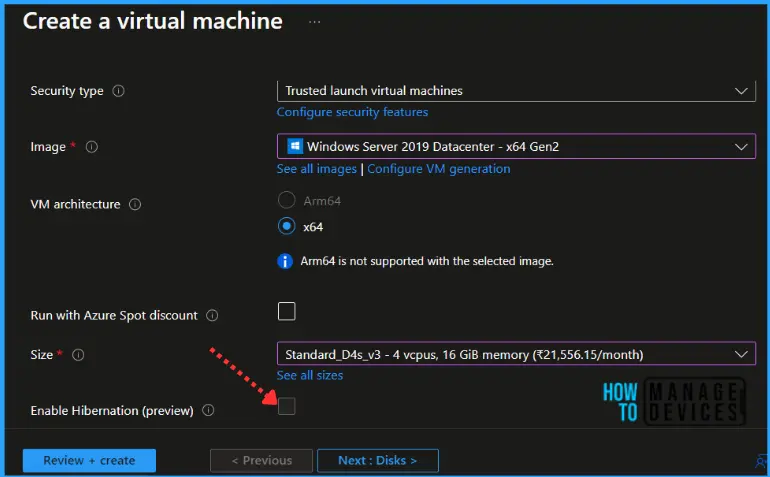Click the Previous button
The image size is (770, 477).
click(x=261, y=461)
